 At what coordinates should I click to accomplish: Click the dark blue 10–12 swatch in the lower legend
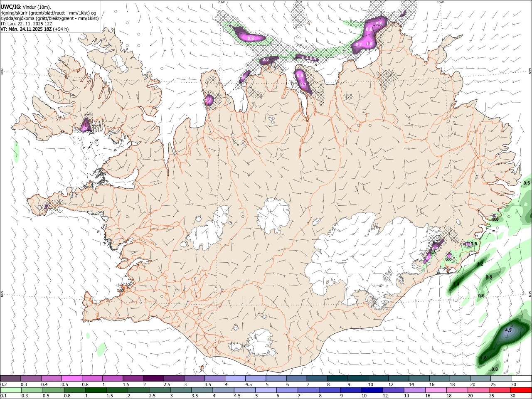click(372, 390)
